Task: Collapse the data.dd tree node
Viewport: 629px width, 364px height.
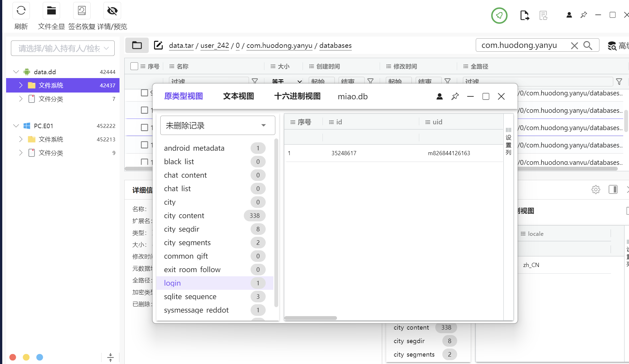Action: click(x=16, y=72)
